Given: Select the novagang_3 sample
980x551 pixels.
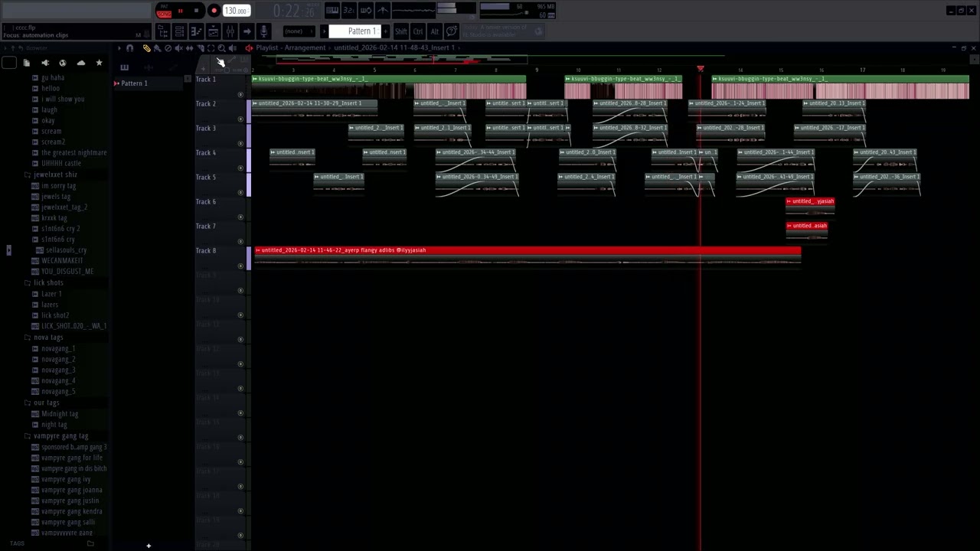Looking at the screenshot, I should tap(58, 370).
